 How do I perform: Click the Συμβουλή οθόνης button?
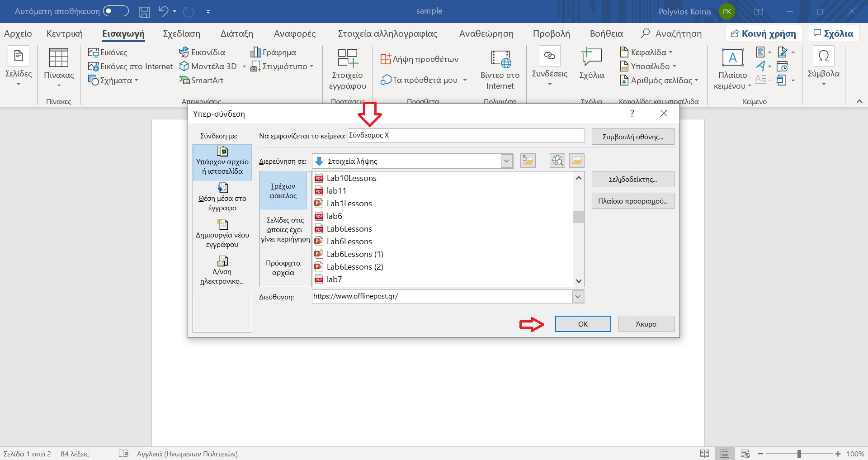pyautogui.click(x=633, y=137)
